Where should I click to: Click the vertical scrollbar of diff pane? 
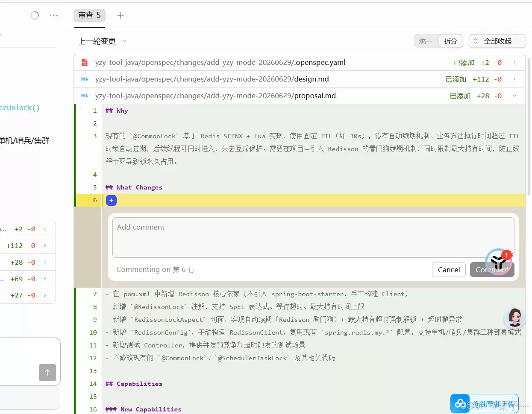click(x=529, y=126)
